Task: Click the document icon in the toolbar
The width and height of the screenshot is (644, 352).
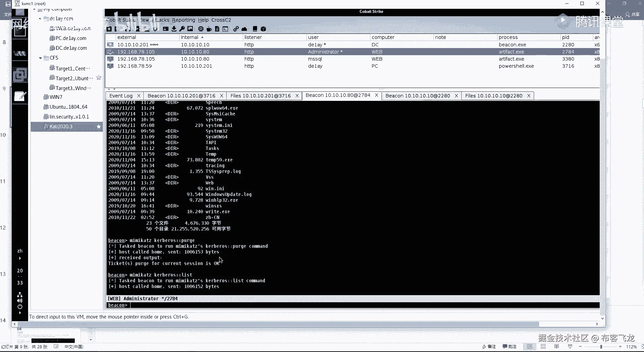Action: point(217,29)
